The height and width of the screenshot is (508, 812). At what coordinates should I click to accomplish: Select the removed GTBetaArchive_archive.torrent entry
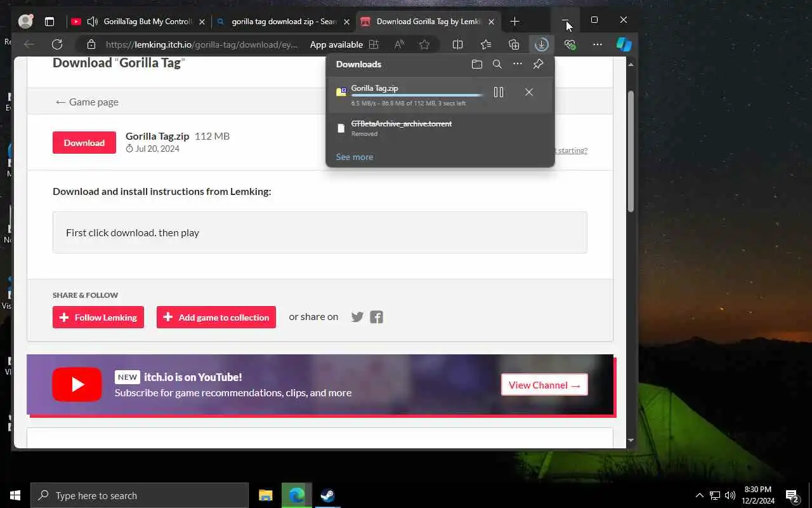[440, 128]
